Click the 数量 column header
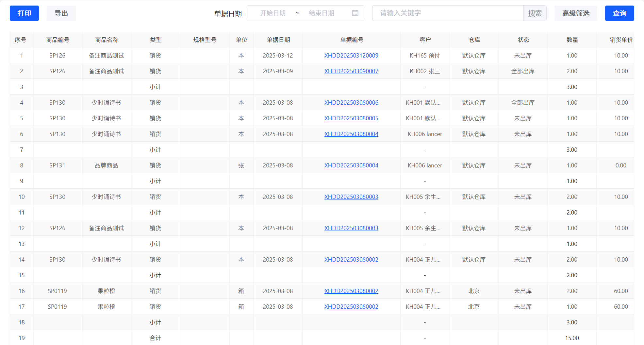The width and height of the screenshot is (644, 345). 572,40
